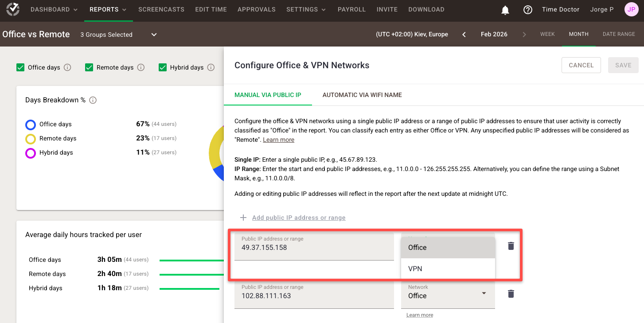Show info for Days Breakdown %

[x=93, y=100]
